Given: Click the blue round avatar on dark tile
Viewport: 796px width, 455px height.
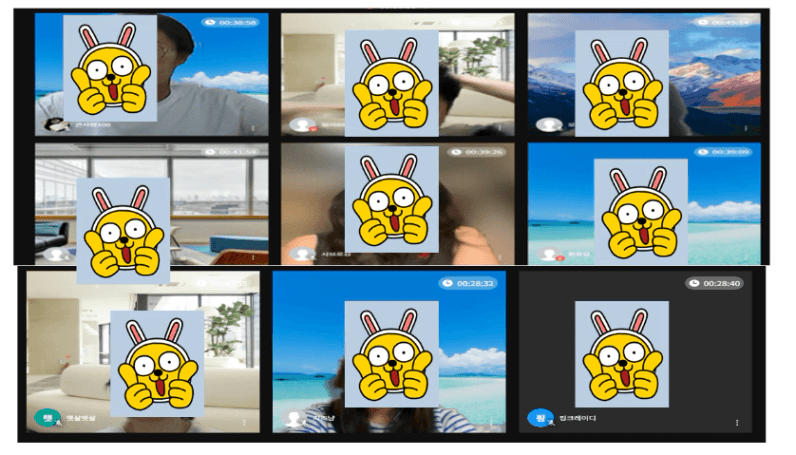Looking at the screenshot, I should coord(540,418).
